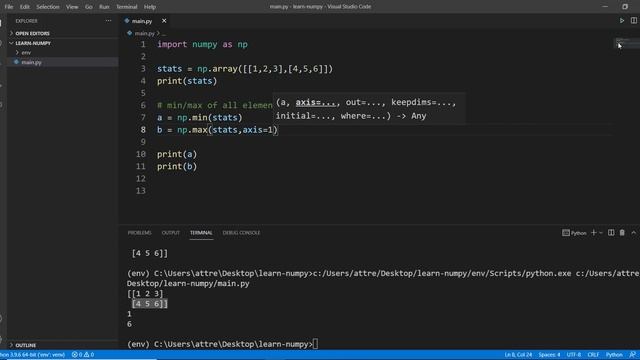Open main.py in the Explorer tree

31,62
